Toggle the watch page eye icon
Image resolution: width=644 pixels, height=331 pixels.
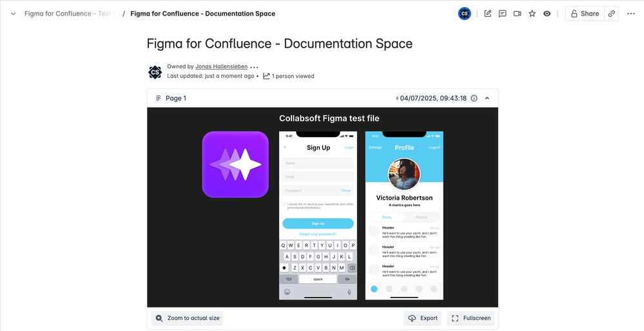click(x=547, y=14)
